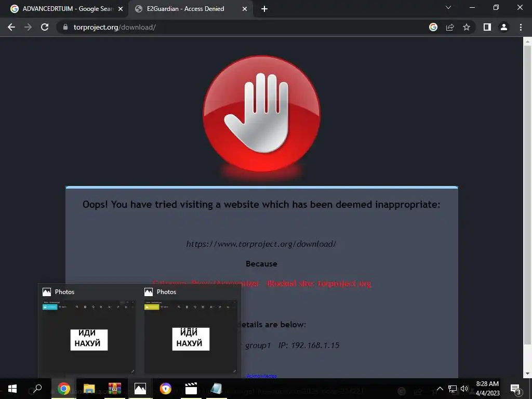The image size is (532, 399).
Task: Open the clapperboard video app on the taskbar
Action: [191, 389]
